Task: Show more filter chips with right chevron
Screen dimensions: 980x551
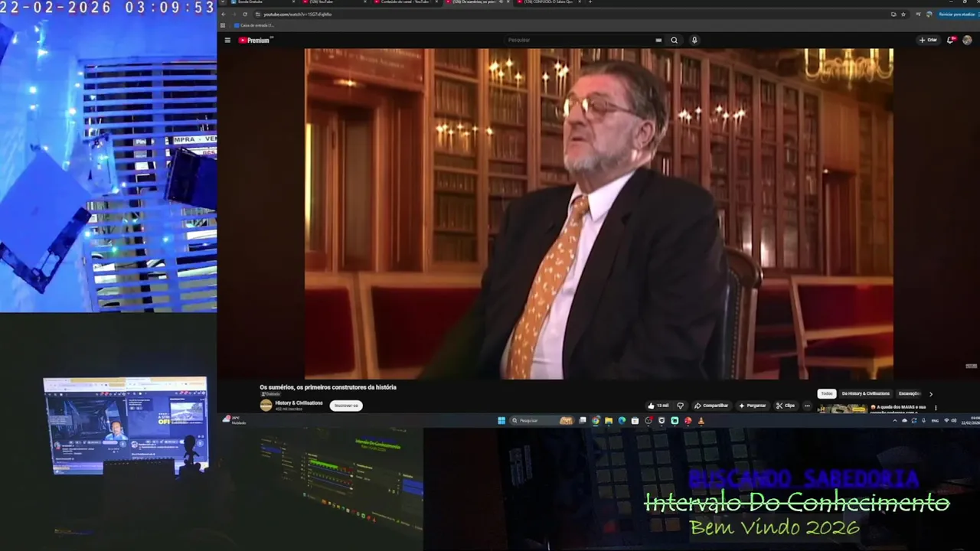Action: click(931, 393)
